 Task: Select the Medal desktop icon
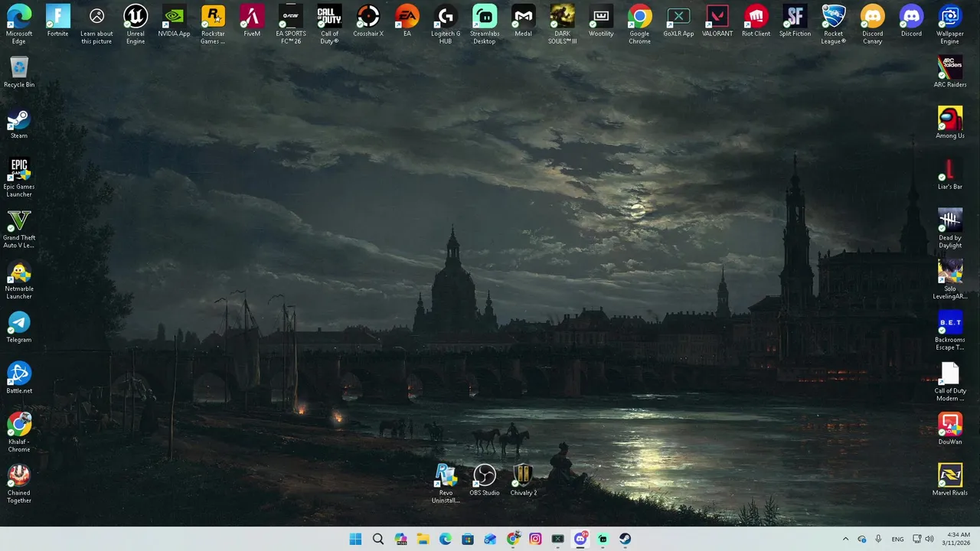click(523, 21)
